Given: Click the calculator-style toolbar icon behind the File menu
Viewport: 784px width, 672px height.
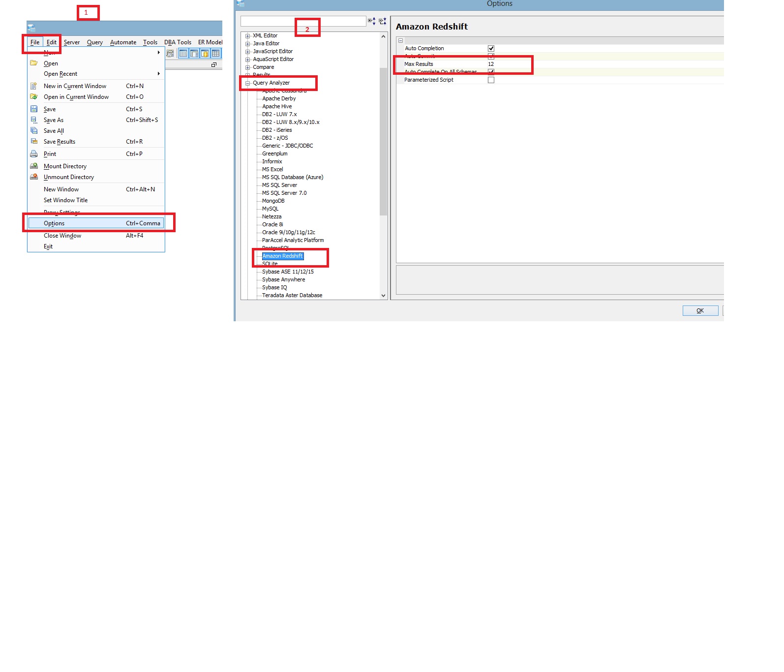Looking at the screenshot, I should coord(170,53).
